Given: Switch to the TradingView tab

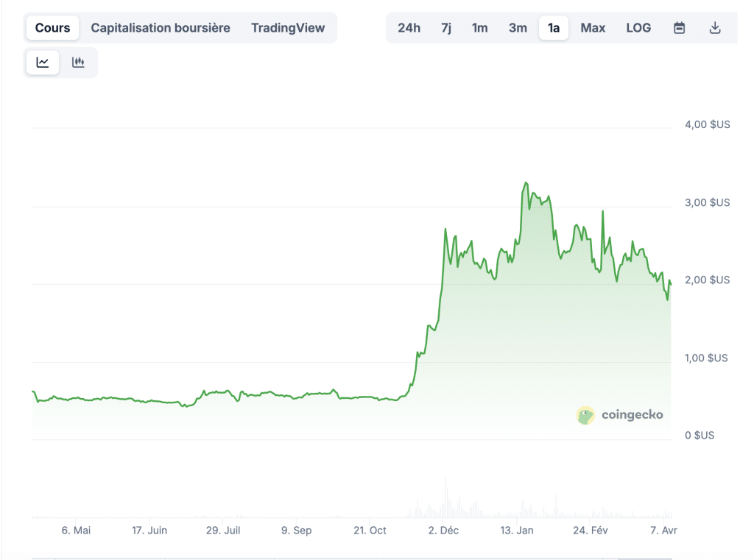Looking at the screenshot, I should pyautogui.click(x=288, y=28).
